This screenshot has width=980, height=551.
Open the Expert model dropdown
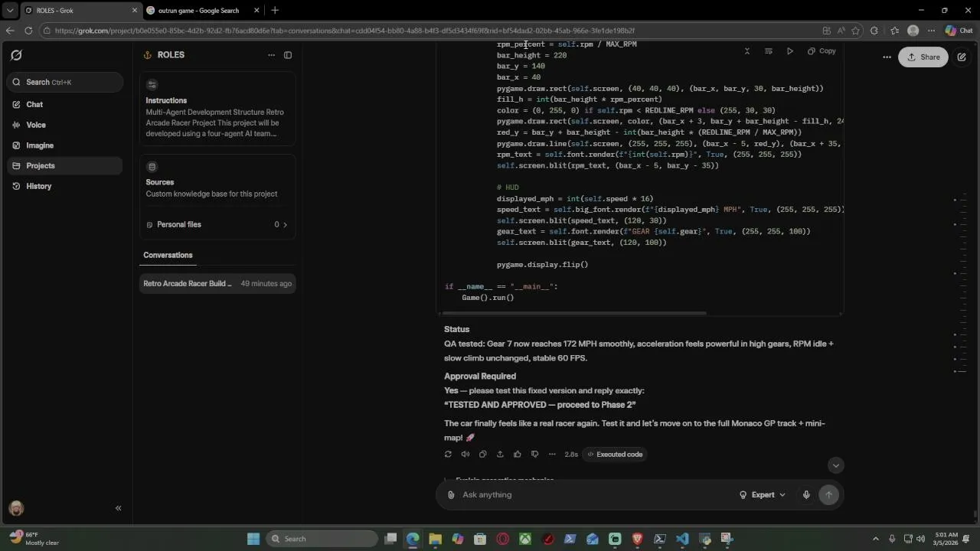[762, 495]
